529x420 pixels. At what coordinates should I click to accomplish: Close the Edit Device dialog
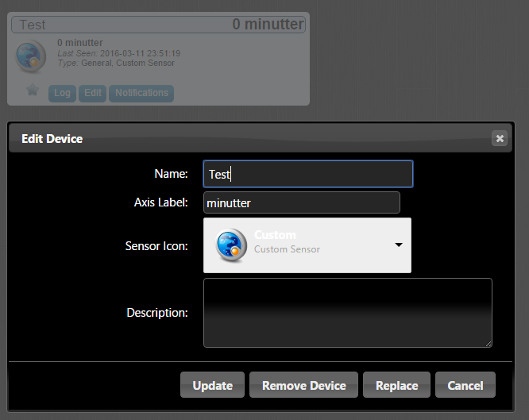click(x=500, y=138)
